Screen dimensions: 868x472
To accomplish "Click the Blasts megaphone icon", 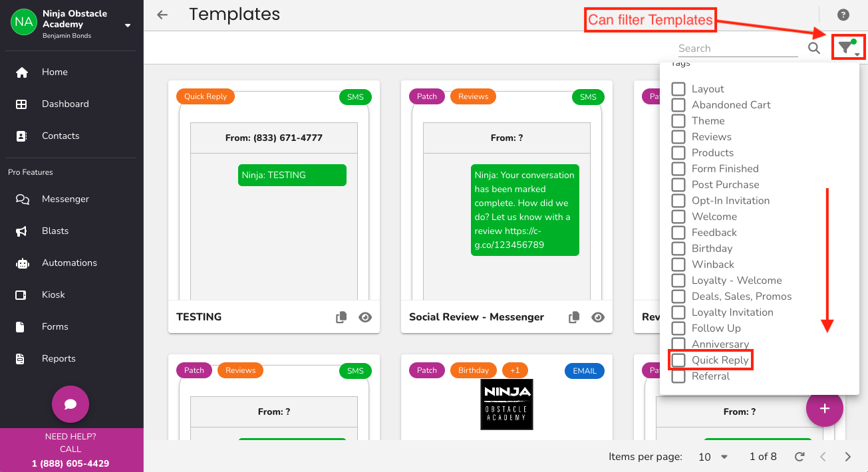I will coord(22,231).
